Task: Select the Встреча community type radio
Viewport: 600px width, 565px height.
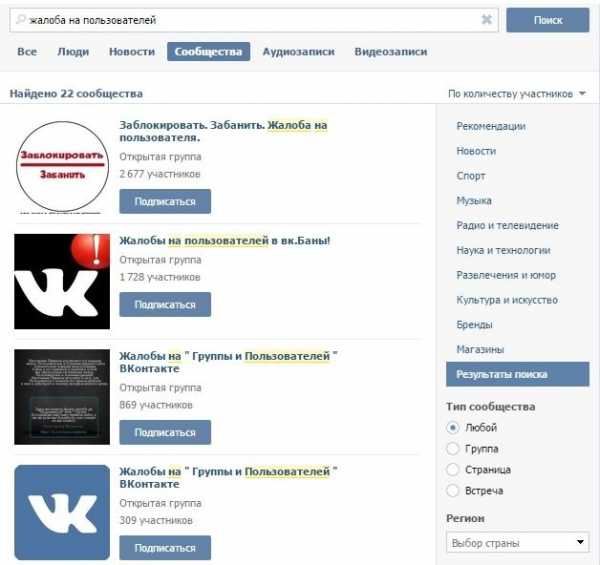Action: [453, 490]
